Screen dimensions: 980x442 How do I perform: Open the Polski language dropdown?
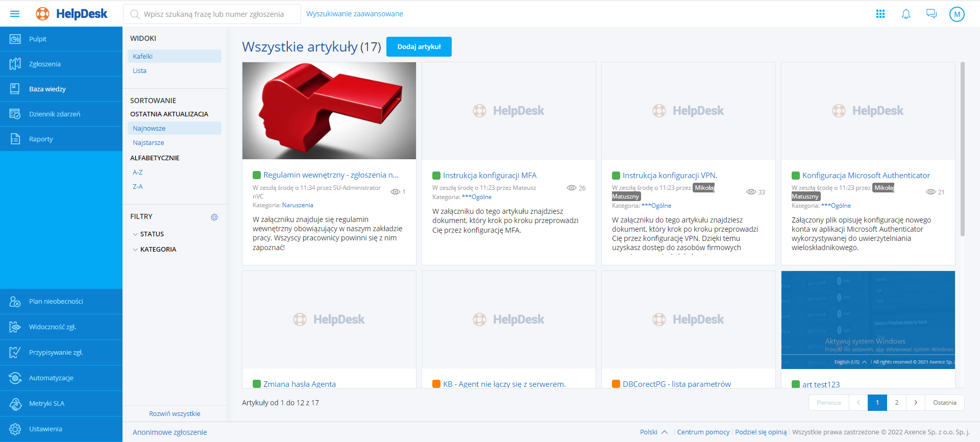coord(653,432)
